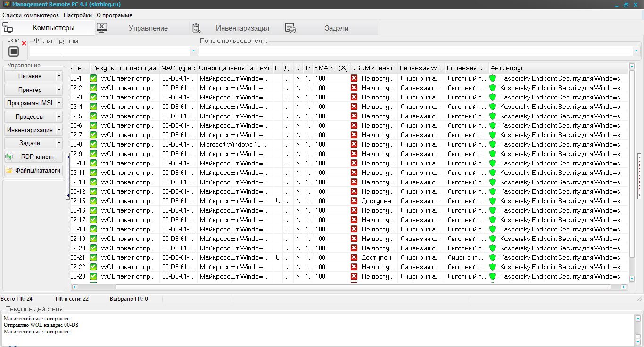Click the Отправляю WOL на адрес log line

click(41, 325)
